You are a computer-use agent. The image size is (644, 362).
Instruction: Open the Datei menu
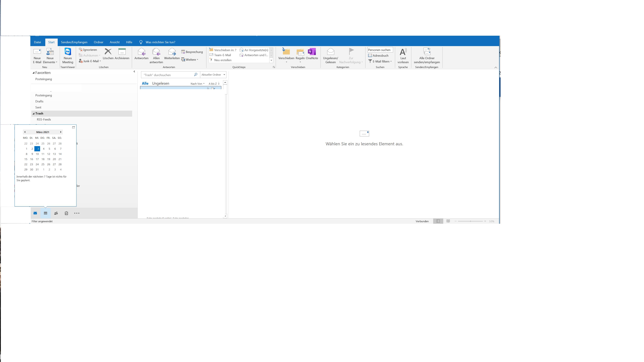pyautogui.click(x=38, y=42)
